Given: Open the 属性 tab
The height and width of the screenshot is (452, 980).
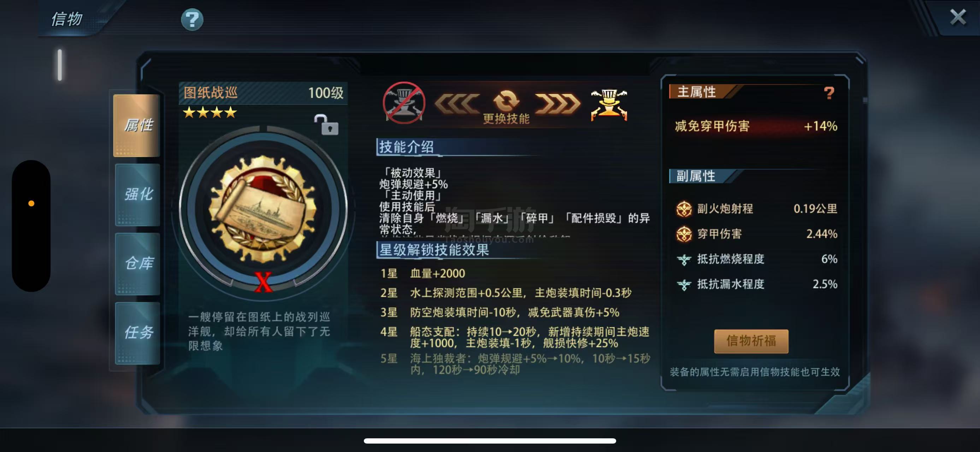Looking at the screenshot, I should pyautogui.click(x=137, y=125).
